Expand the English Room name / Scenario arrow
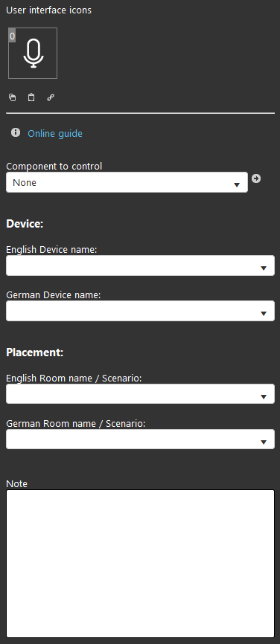 pyautogui.click(x=264, y=397)
